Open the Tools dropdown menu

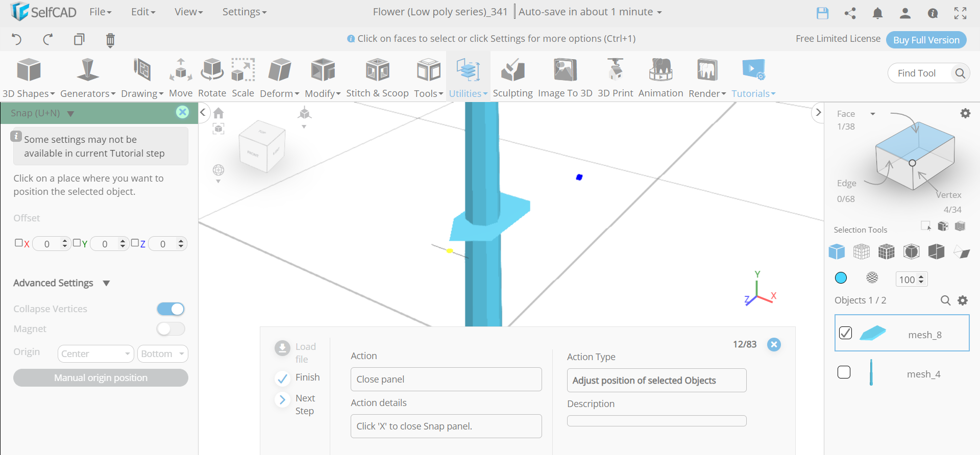tap(428, 78)
